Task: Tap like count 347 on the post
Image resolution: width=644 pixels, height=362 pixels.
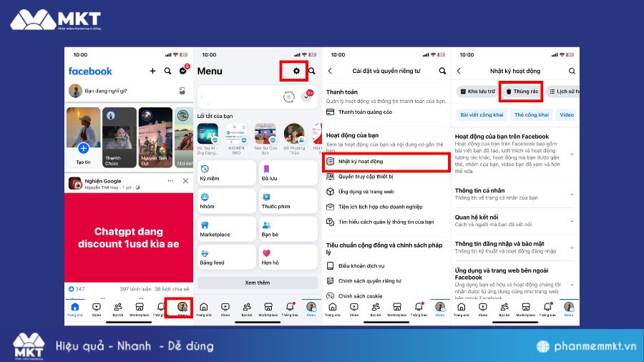Action: click(77, 289)
